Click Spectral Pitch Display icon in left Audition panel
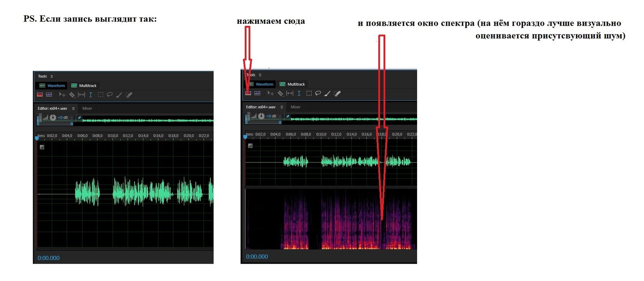Screen dimensions: 644x281 click(x=49, y=95)
